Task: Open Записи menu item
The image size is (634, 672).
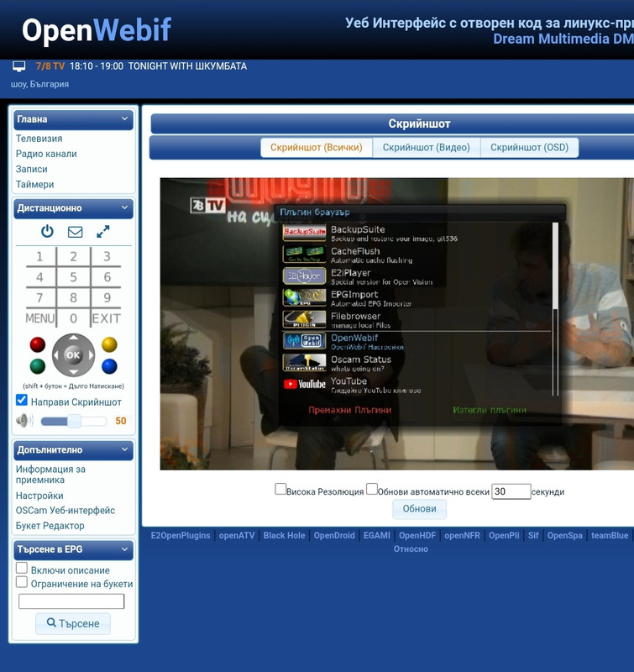Action: (32, 170)
